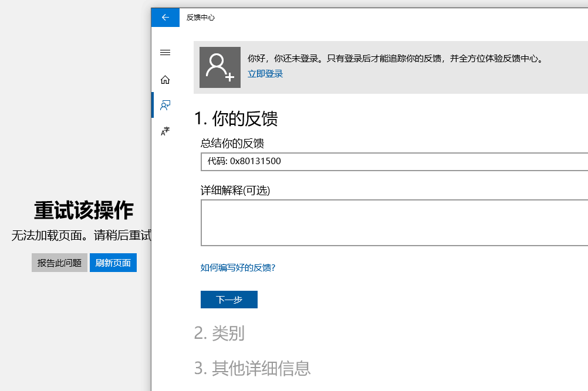Click the language translation sidebar icon

tap(165, 131)
